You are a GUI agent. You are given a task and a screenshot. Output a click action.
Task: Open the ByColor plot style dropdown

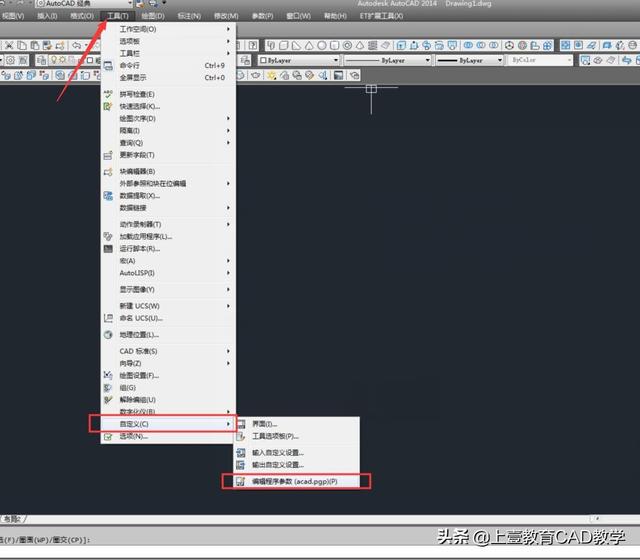540,60
